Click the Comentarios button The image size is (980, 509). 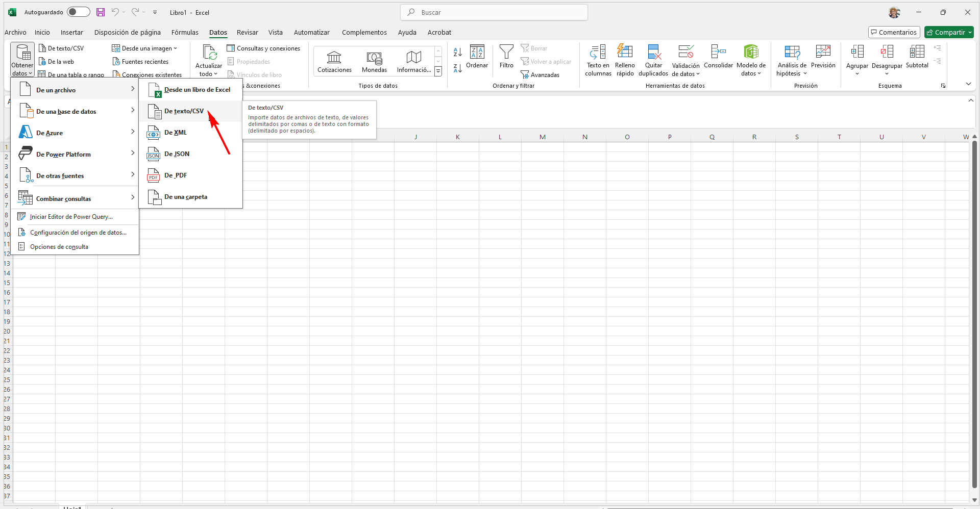point(894,33)
